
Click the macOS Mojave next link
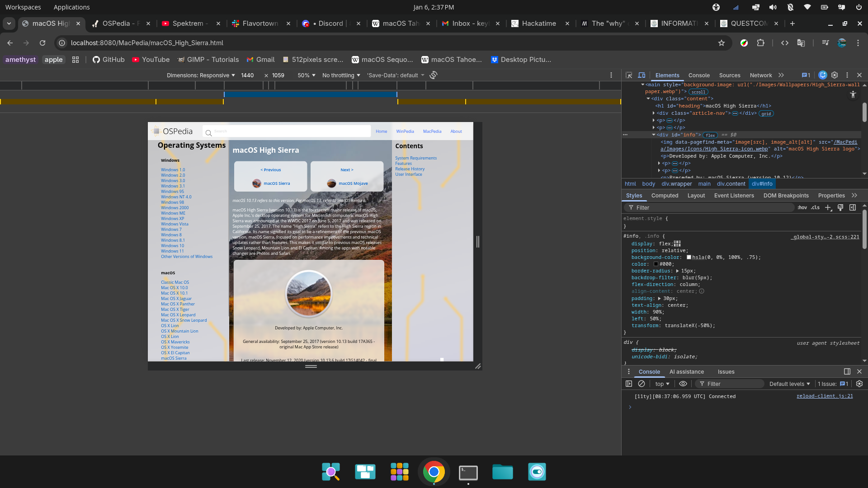click(353, 183)
